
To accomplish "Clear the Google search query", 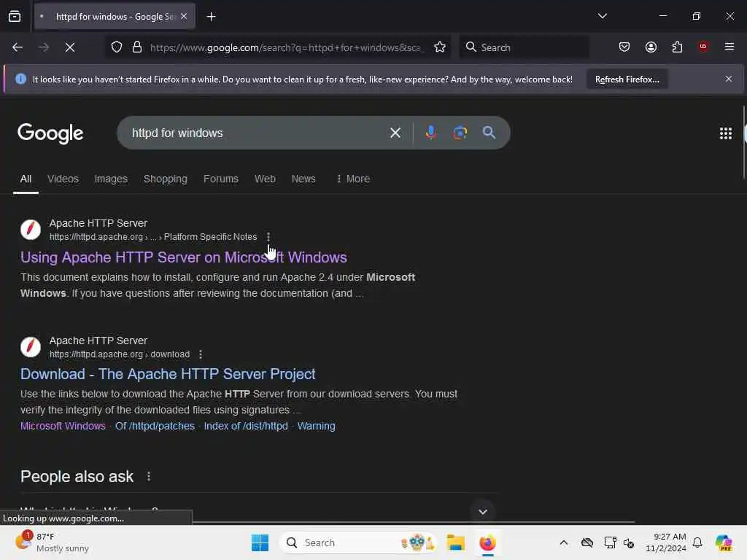I will pyautogui.click(x=395, y=133).
